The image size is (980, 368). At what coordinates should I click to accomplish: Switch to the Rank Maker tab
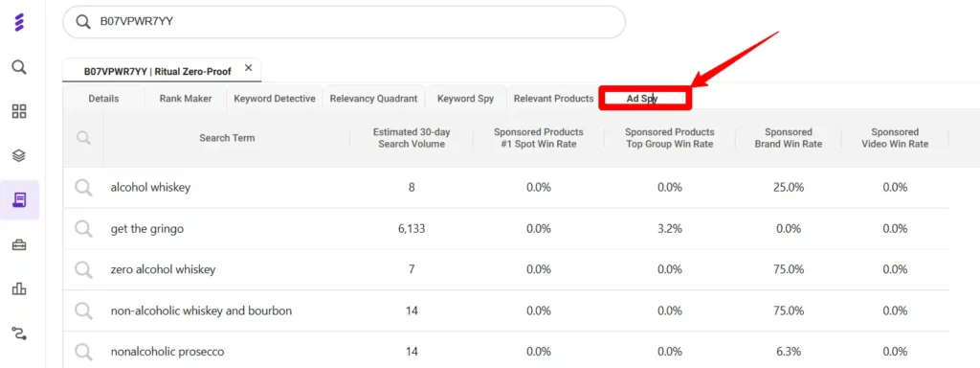coord(186,99)
